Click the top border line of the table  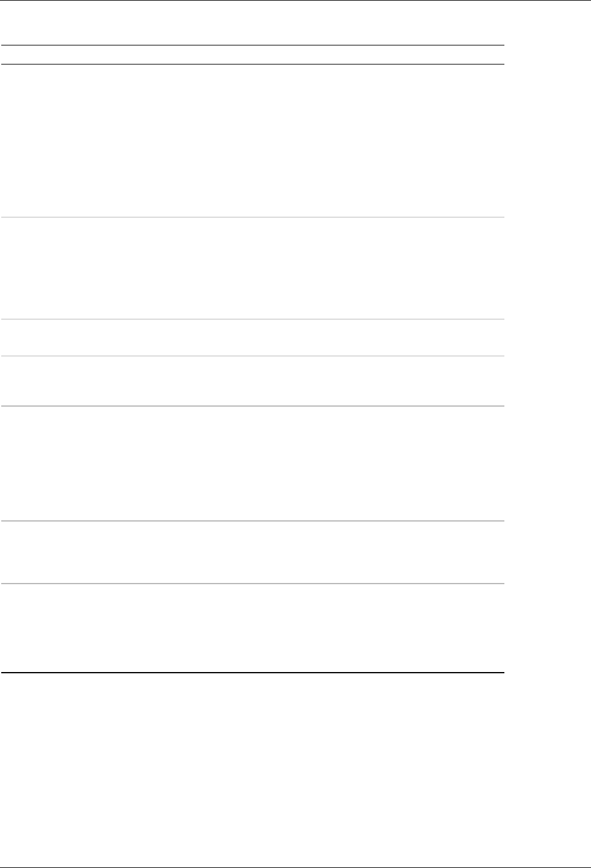252,45
